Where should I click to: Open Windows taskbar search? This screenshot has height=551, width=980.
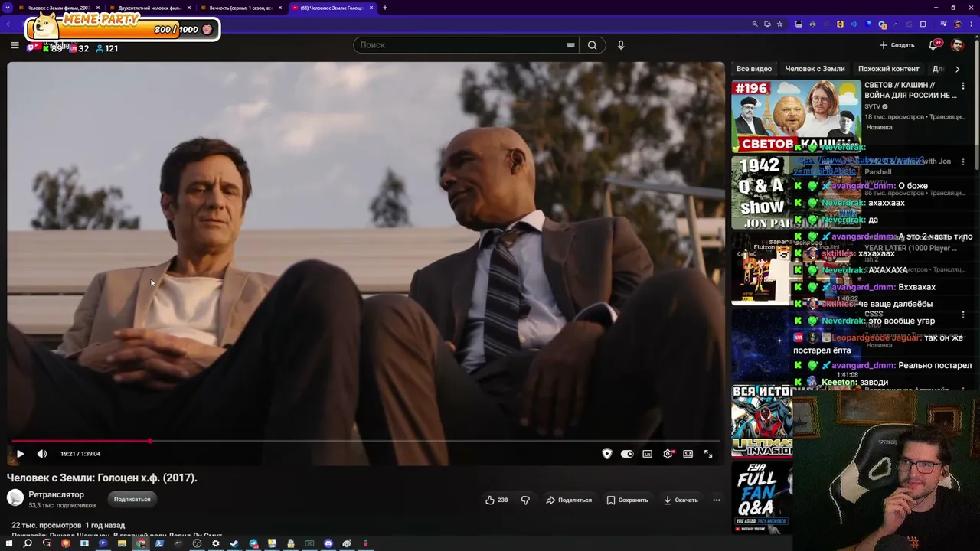point(28,543)
